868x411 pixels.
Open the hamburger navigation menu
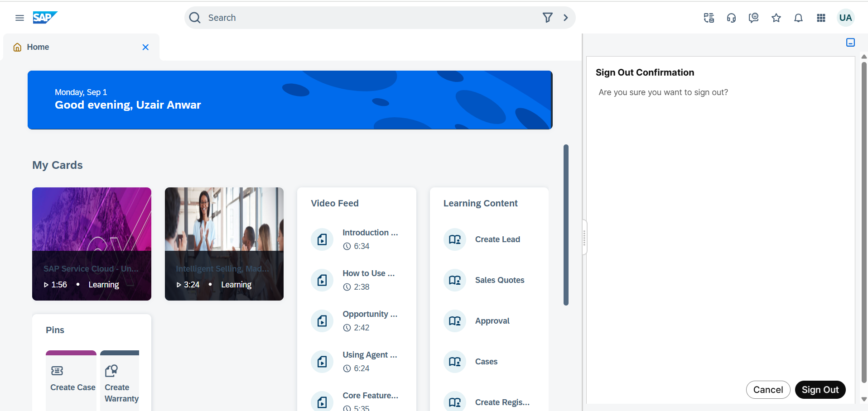click(x=19, y=18)
